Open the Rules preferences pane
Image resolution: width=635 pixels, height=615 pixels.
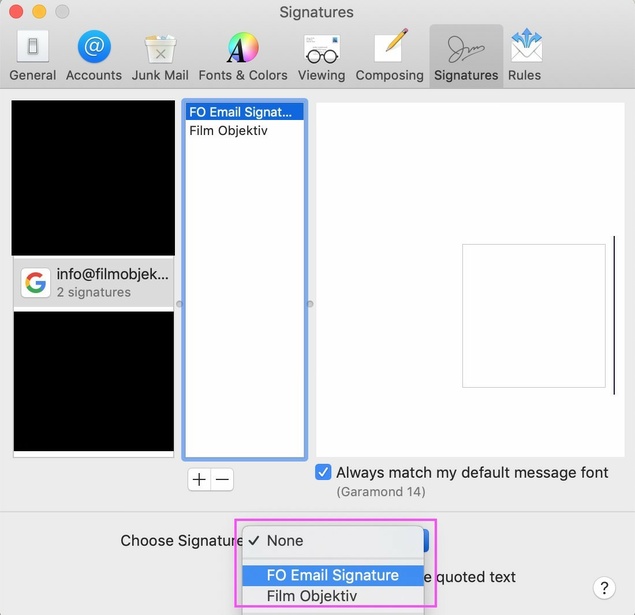pos(525,56)
